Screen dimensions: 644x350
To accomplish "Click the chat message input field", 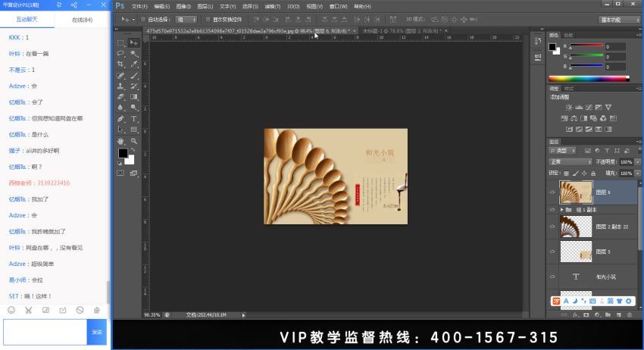I will (x=45, y=332).
